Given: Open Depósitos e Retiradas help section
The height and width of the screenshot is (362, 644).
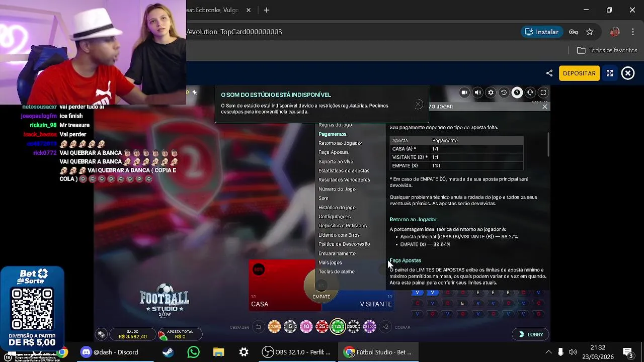Looking at the screenshot, I should (343, 226).
